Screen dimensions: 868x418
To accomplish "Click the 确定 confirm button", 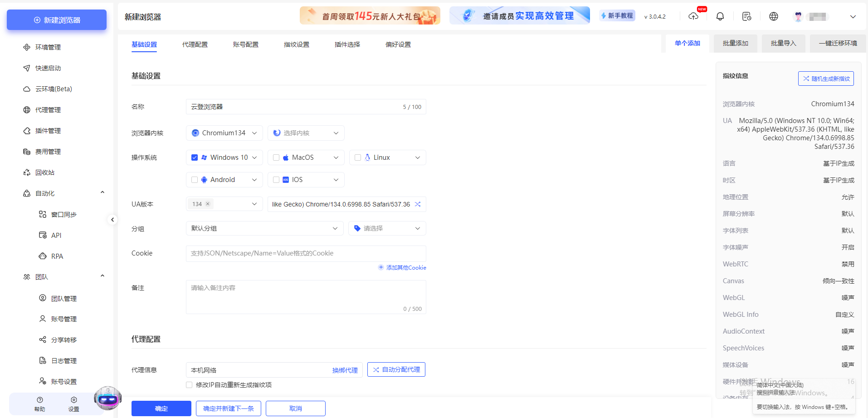I will [x=161, y=408].
